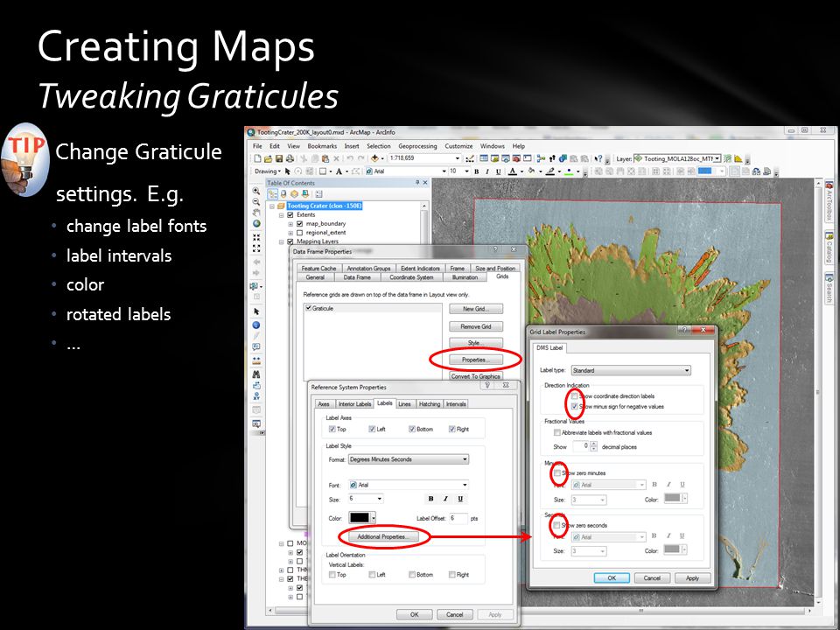Toggle the Show zero minutes checkbox
This screenshot has height=630, width=840.
(x=557, y=473)
